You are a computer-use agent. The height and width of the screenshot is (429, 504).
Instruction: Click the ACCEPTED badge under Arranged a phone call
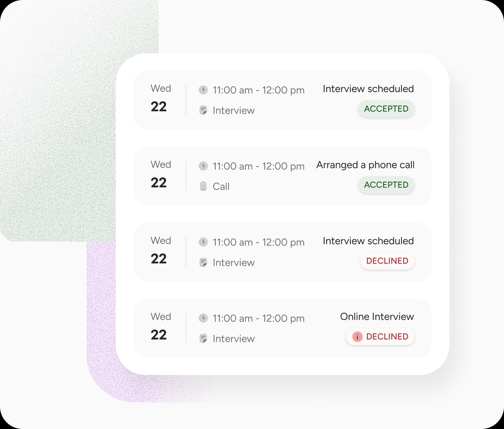[x=386, y=185]
